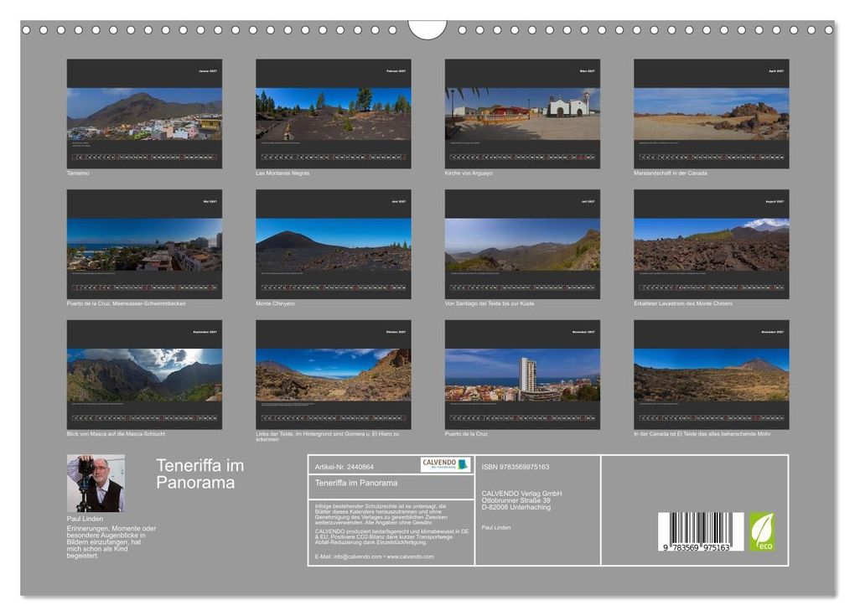Click the 'CALVENDO Verlag GmbH' address text
The image size is (855, 616).
point(522,500)
